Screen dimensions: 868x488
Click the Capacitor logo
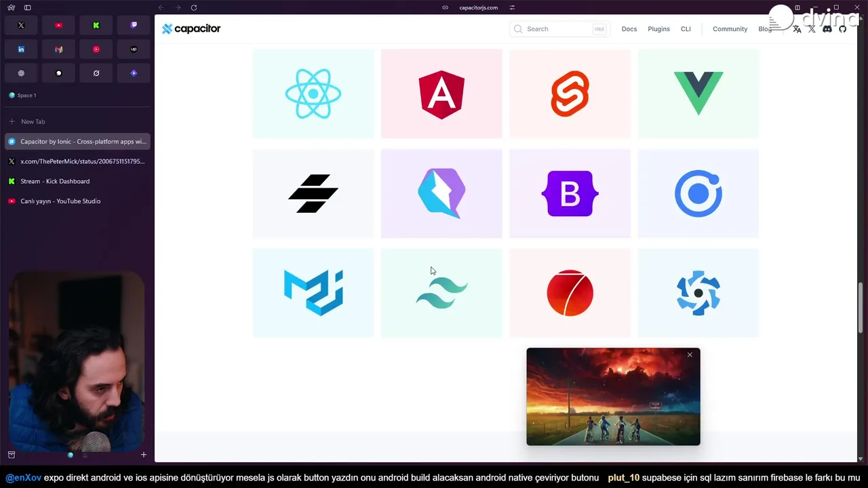point(191,28)
